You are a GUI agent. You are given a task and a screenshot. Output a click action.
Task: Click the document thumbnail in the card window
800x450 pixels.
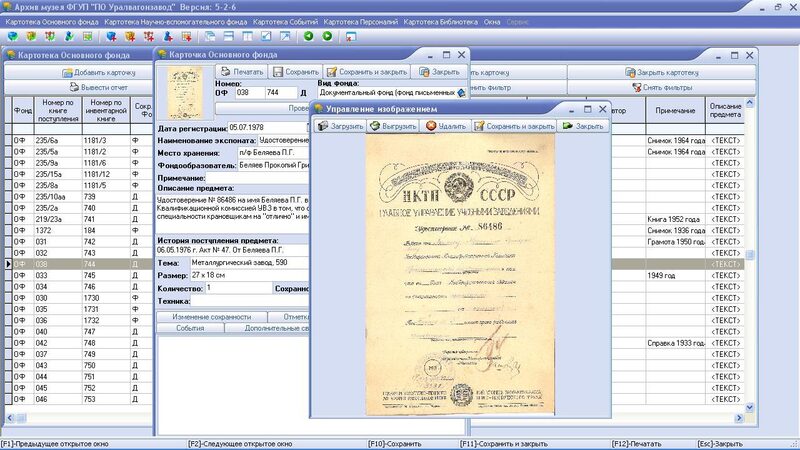(185, 93)
